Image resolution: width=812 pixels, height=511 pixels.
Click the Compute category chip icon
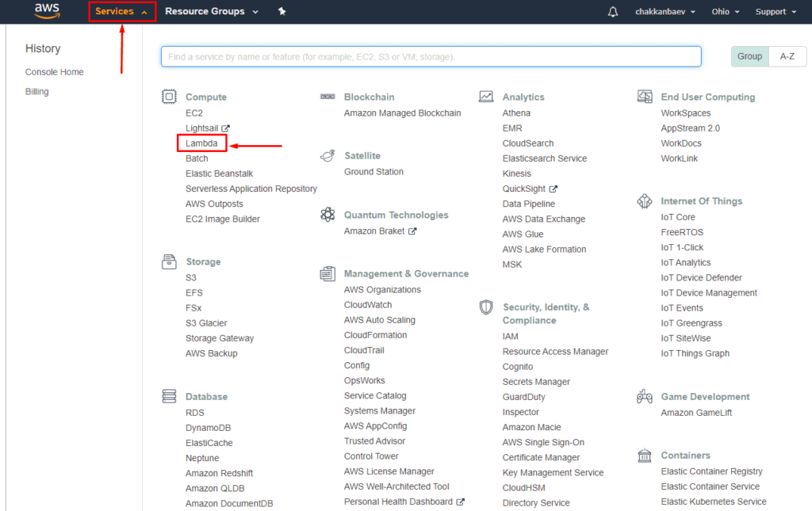pyautogui.click(x=169, y=97)
